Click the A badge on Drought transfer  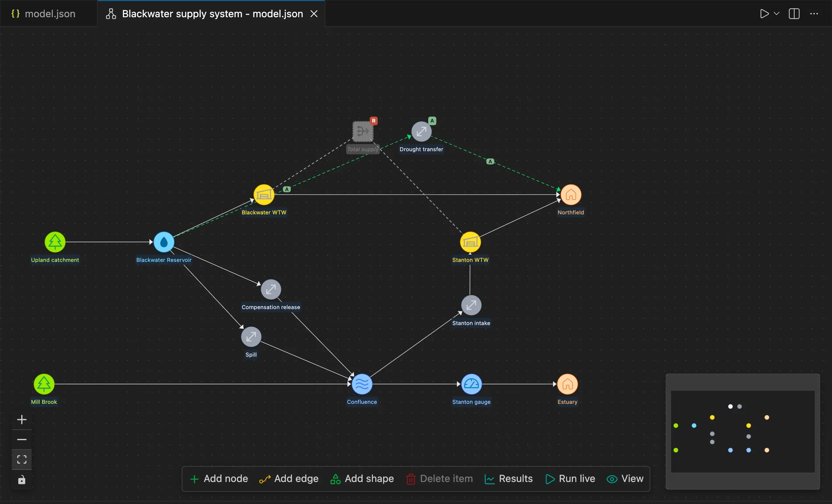432,121
